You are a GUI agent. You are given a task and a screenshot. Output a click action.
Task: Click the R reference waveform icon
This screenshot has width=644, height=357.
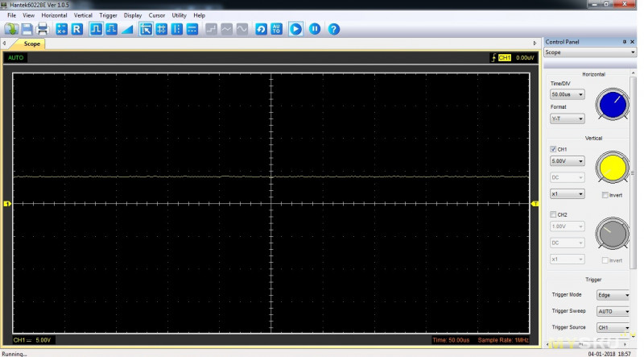76,29
